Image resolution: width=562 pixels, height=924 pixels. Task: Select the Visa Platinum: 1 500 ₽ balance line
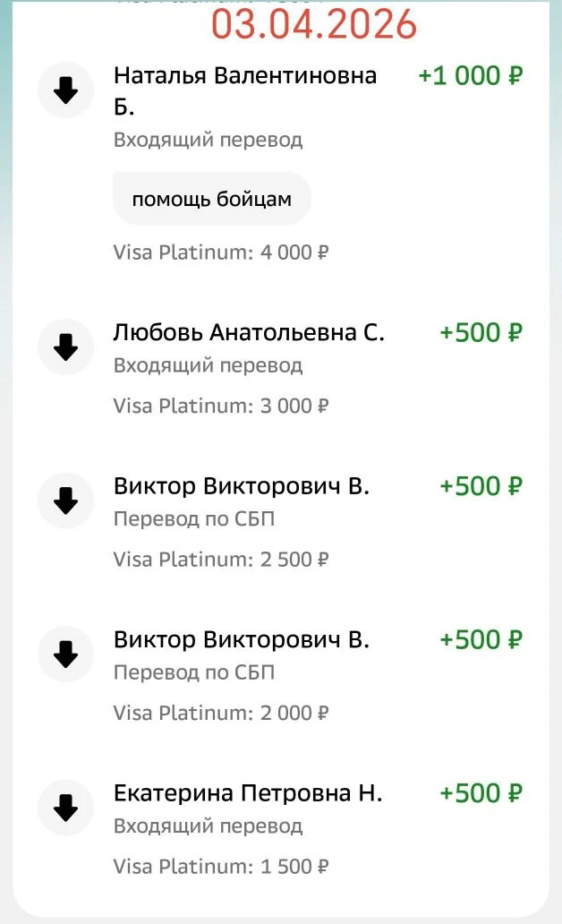coord(221,867)
